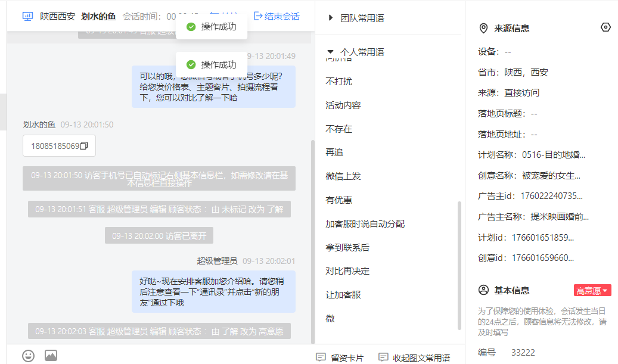The height and width of the screenshot is (364, 618).
Task: Click the 超级管理员 sender name
Action: pyautogui.click(x=217, y=261)
